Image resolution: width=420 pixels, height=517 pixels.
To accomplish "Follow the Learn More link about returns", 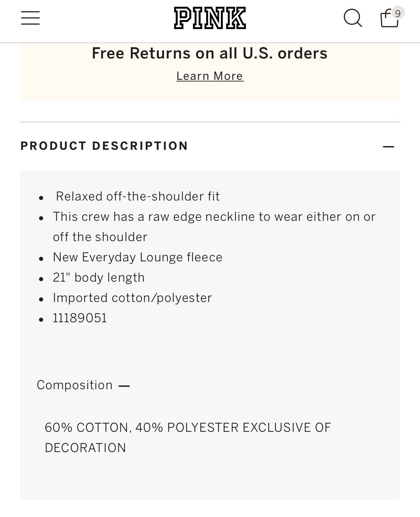I will [x=210, y=76].
